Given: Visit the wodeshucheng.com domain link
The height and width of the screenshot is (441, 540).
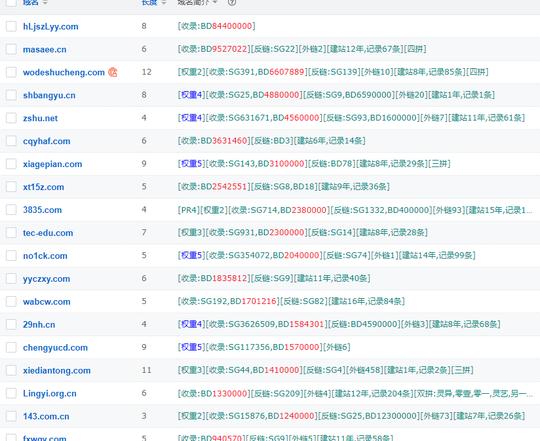Looking at the screenshot, I should tap(64, 72).
